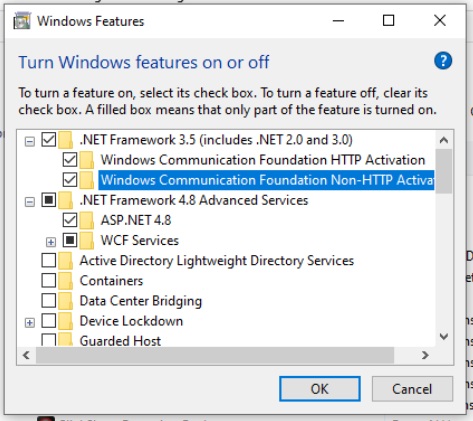Tick the Data Center Bridging checkbox
The width and height of the screenshot is (473, 421).
[49, 300]
